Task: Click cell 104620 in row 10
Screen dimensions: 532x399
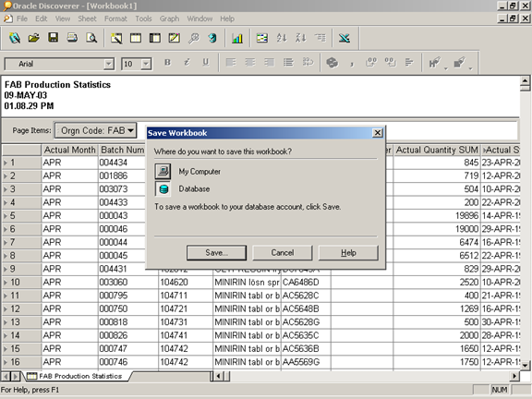Action: [x=186, y=283]
